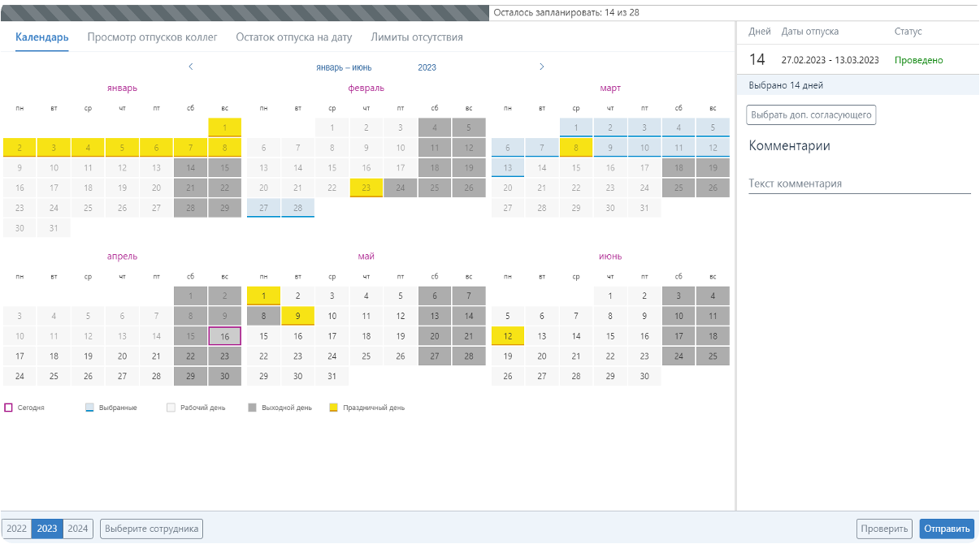This screenshot has width=980, height=544.
Task: Click the Отправить button
Action: tap(947, 529)
